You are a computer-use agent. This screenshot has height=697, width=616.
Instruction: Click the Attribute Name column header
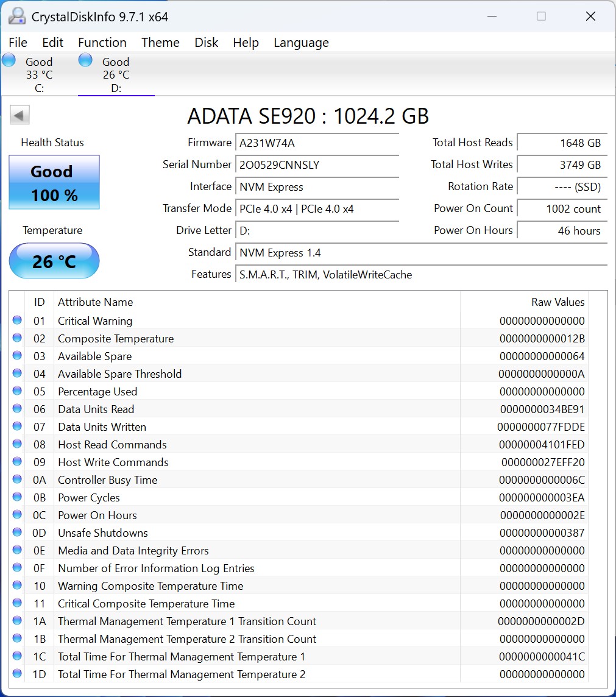[257, 302]
